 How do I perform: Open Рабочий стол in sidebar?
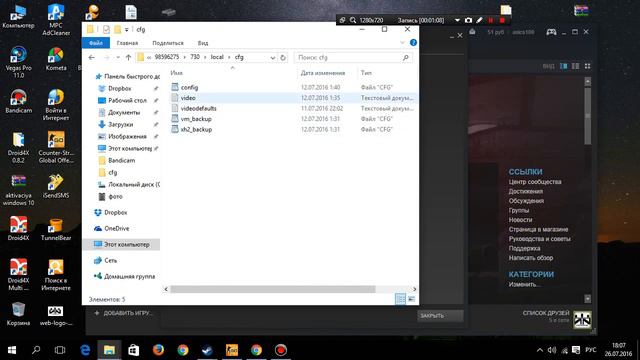(x=127, y=100)
